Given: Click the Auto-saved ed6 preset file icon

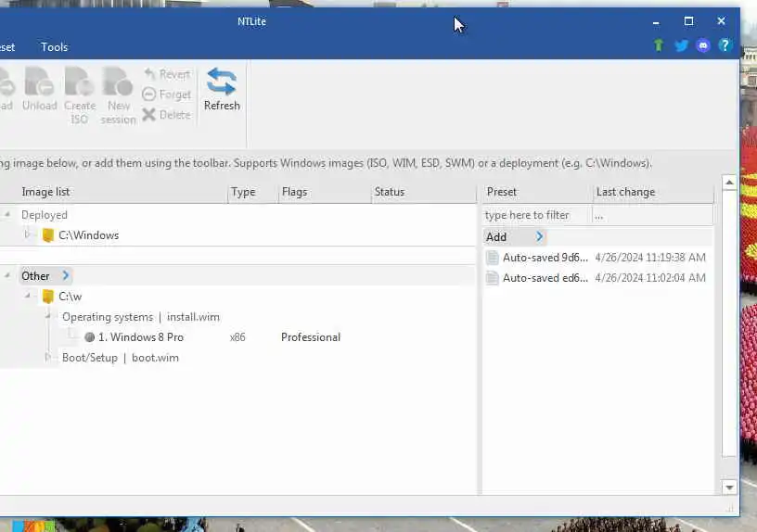Looking at the screenshot, I should [x=492, y=278].
